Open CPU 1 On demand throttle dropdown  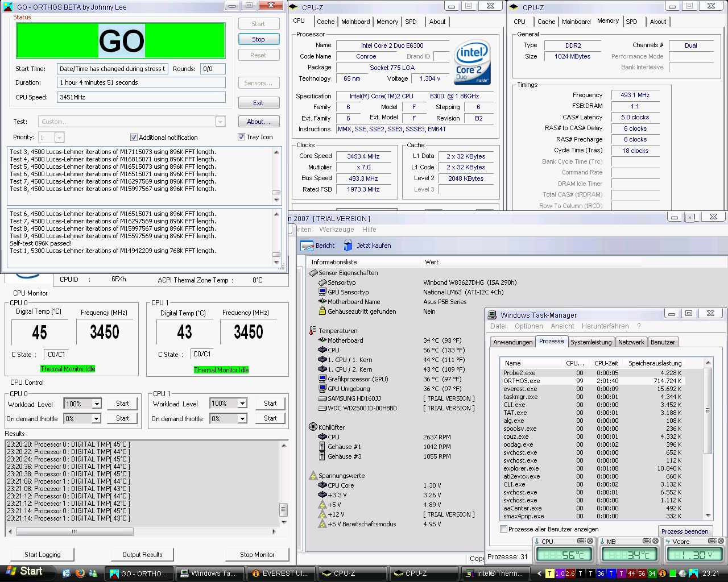[242, 419]
